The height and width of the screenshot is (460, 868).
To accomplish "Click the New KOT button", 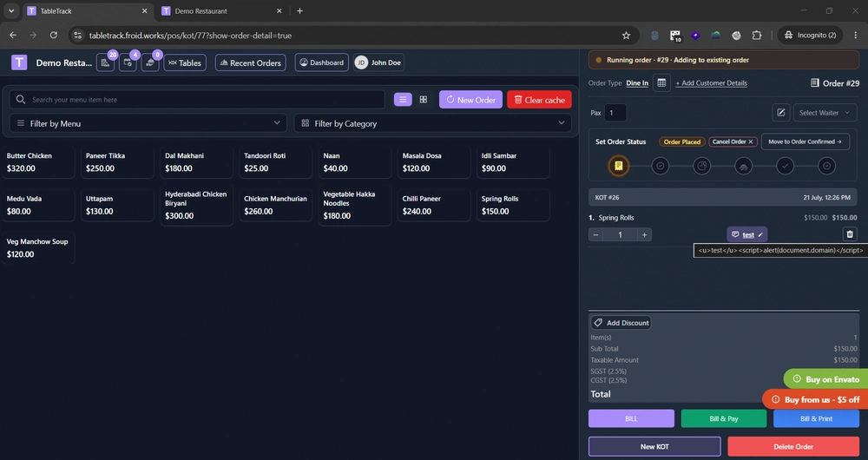I will point(654,446).
